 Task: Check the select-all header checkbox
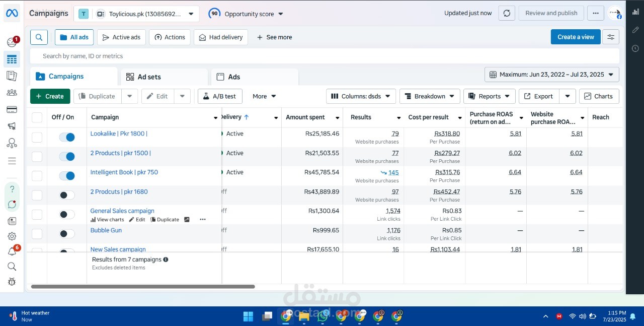(x=37, y=117)
